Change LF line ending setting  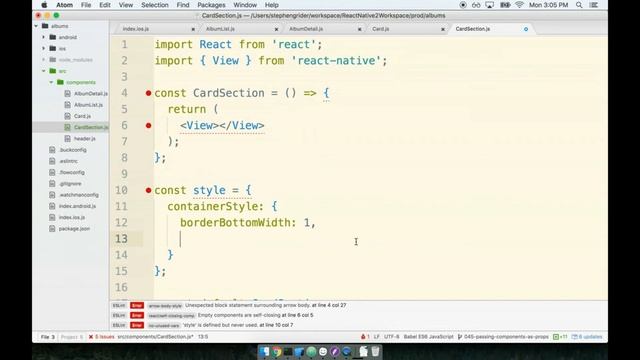[x=376, y=337]
